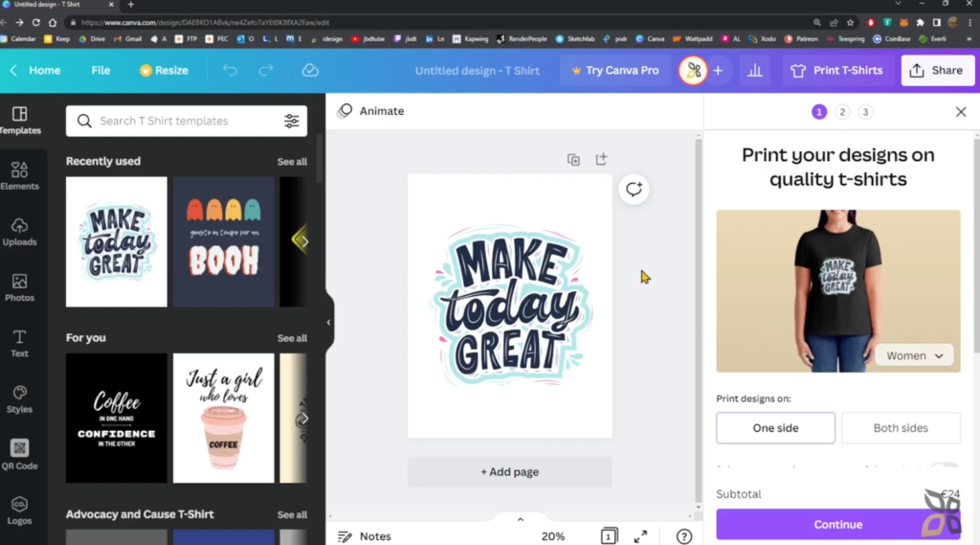Click the Continue button
The image size is (980, 545).
pos(837,524)
